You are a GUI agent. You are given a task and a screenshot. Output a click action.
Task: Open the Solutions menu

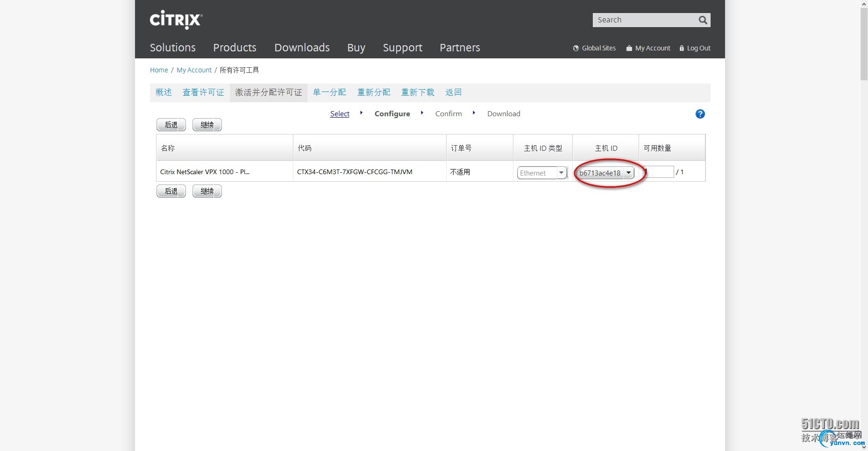(173, 48)
